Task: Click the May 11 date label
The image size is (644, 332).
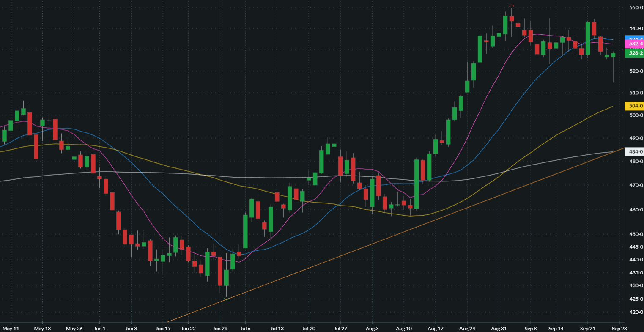Action: click(11, 328)
